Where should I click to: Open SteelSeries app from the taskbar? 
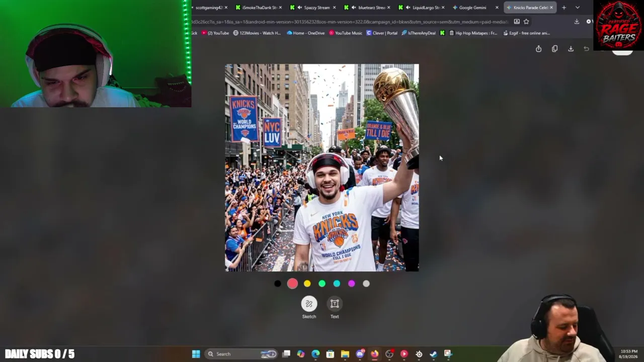click(x=419, y=354)
